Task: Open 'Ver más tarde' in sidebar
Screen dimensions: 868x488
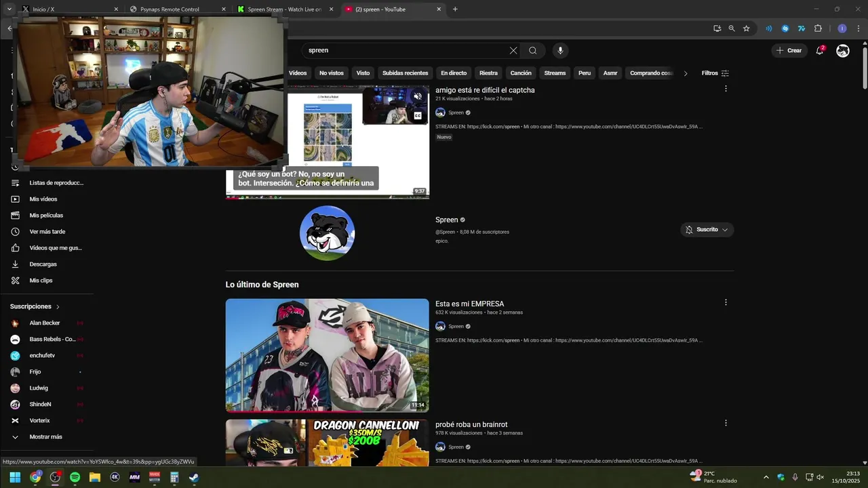Action: click(x=46, y=232)
